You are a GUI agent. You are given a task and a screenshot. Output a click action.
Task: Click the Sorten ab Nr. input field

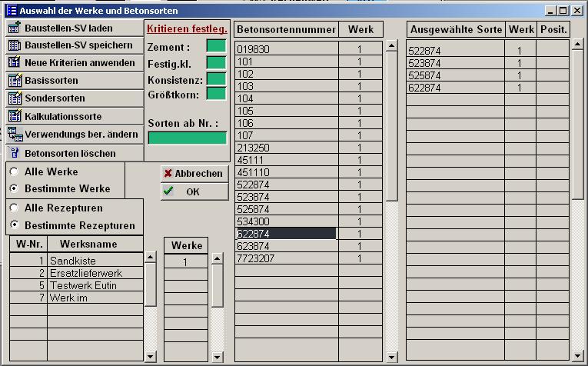point(187,138)
